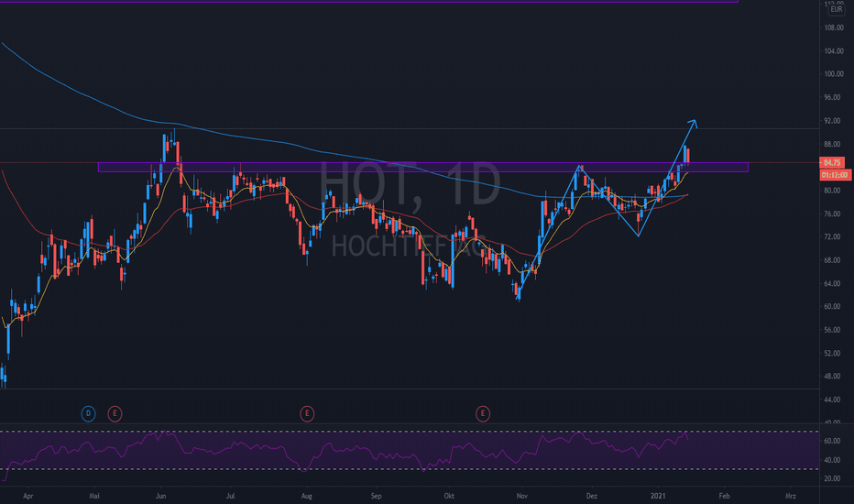The width and height of the screenshot is (854, 504).
Task: Click the 76.00 price axis label
Action: [832, 214]
